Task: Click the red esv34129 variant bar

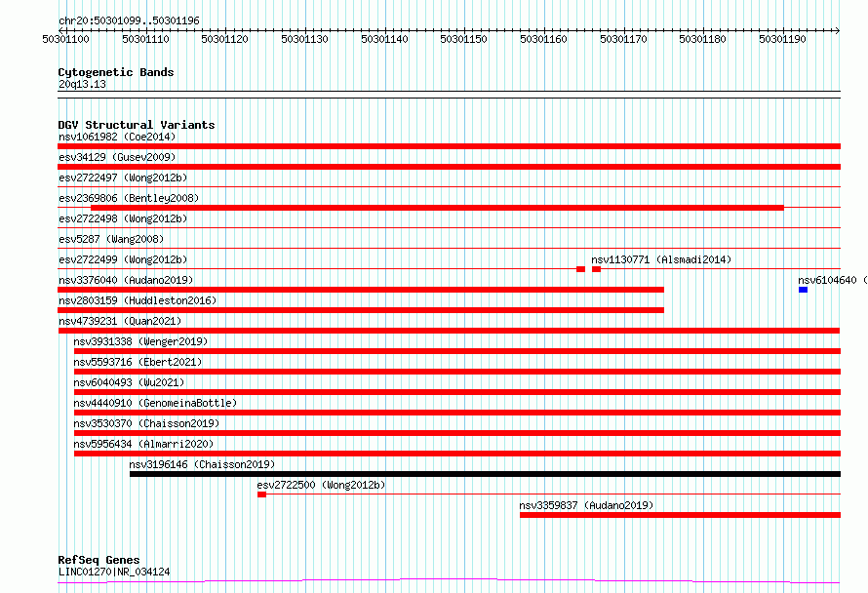Action: pos(449,167)
